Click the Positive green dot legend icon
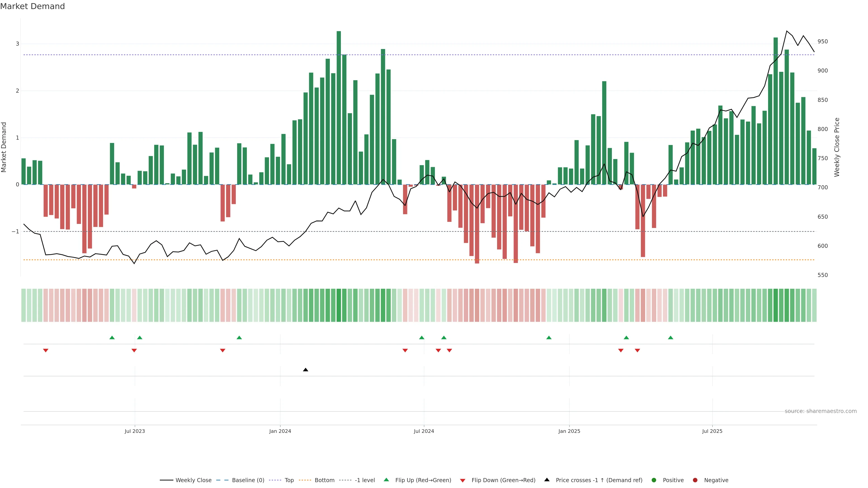 (x=654, y=480)
